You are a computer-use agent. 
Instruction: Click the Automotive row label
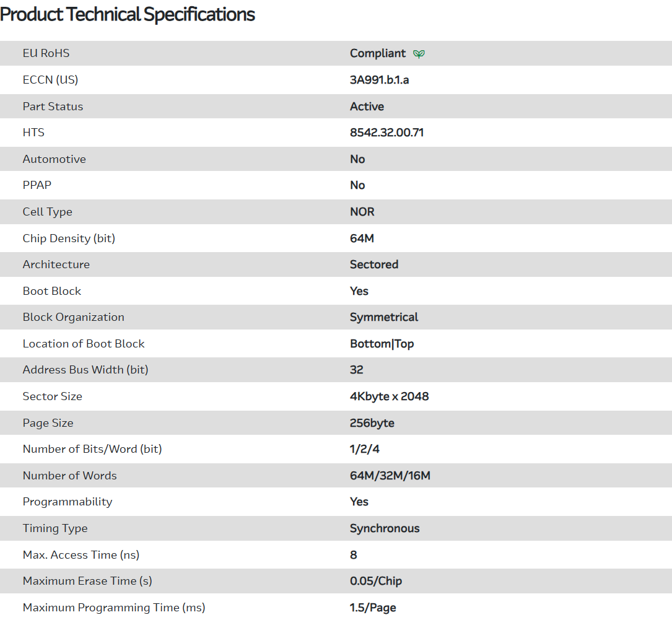(55, 159)
